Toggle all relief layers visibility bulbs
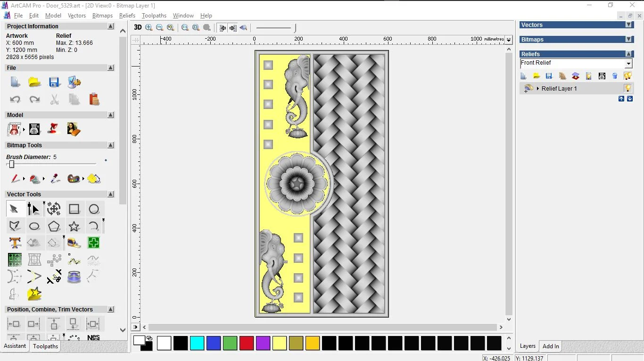 pyautogui.click(x=627, y=76)
